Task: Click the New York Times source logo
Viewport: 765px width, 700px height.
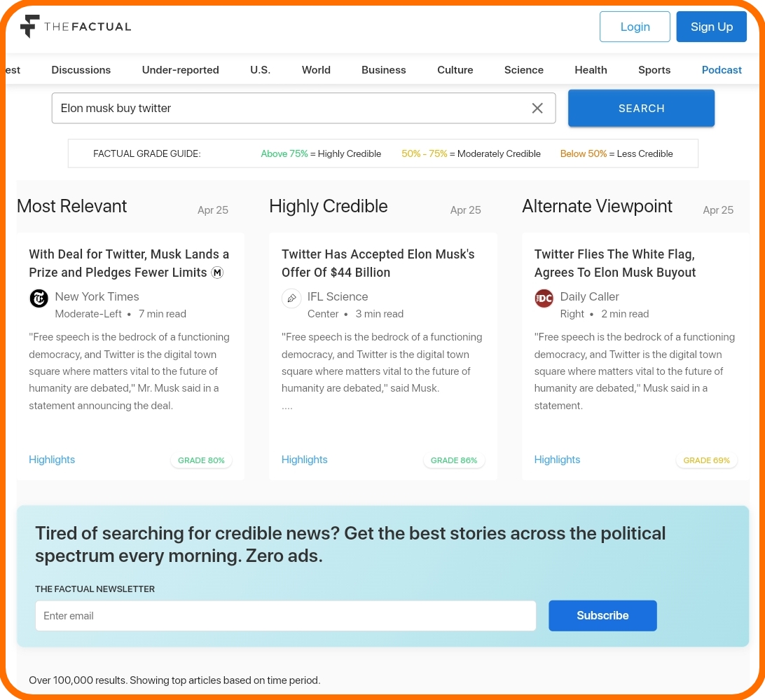Action: click(x=39, y=298)
